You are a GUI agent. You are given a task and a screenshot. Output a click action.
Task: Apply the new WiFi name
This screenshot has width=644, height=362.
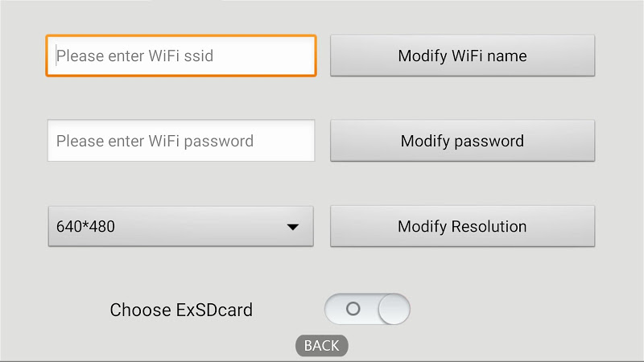pos(462,56)
